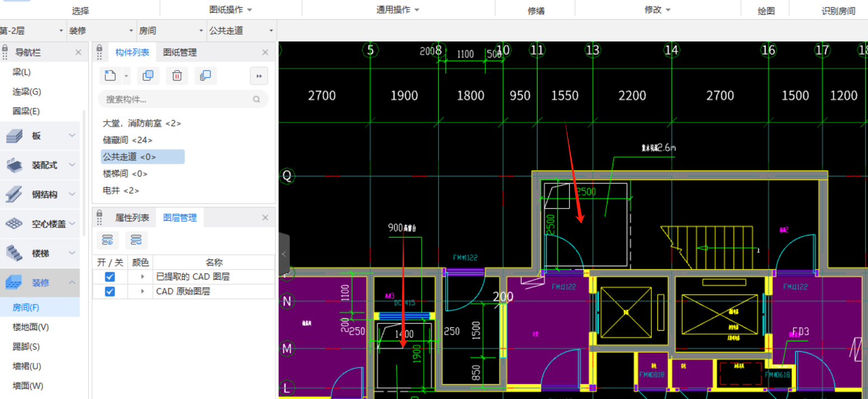This screenshot has height=399, width=868.
Task: Click the new component icon in 构件列表
Action: click(110, 76)
